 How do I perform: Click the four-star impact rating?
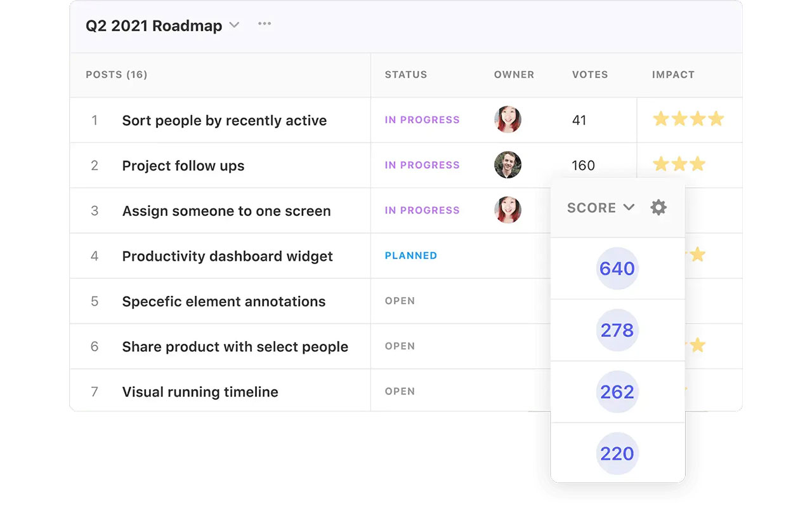(x=688, y=119)
